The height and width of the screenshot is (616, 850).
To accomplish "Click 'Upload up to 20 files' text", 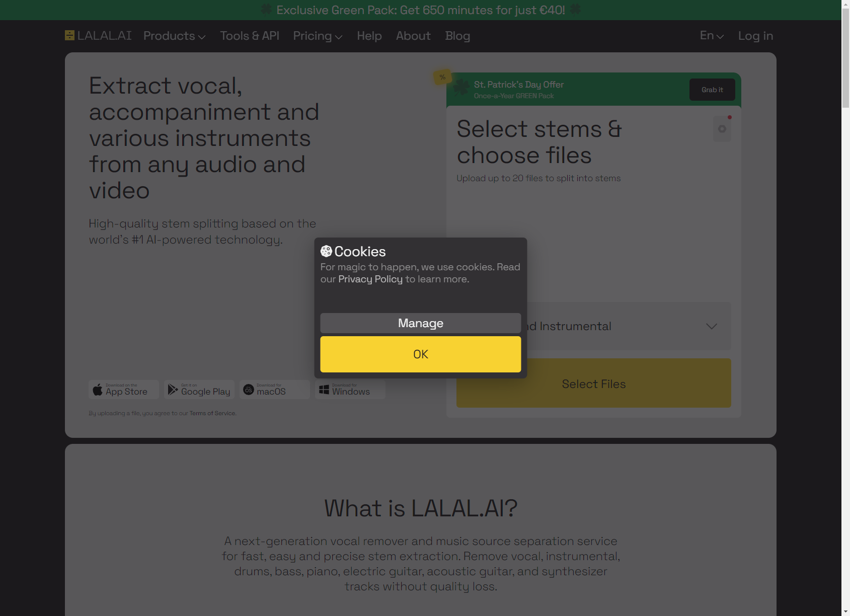I will (538, 178).
